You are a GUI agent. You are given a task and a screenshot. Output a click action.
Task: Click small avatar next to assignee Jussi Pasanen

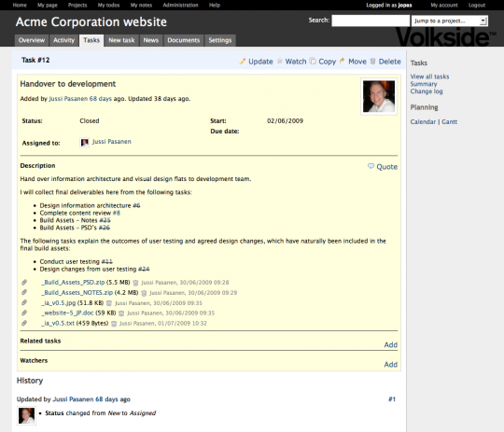pyautogui.click(x=85, y=143)
